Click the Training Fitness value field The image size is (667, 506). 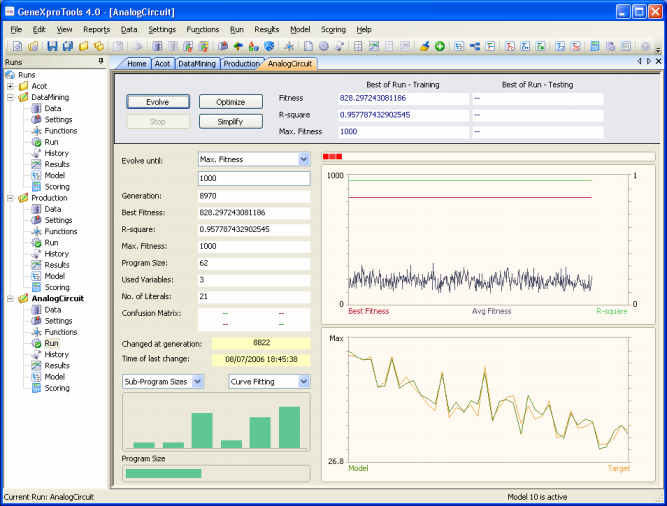[x=403, y=98]
